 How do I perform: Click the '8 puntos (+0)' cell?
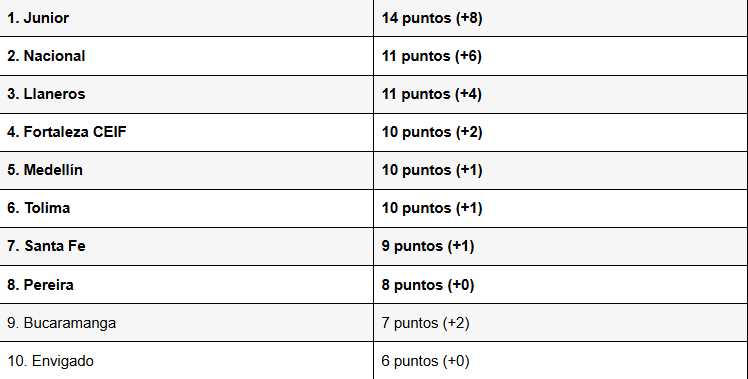tap(561, 284)
